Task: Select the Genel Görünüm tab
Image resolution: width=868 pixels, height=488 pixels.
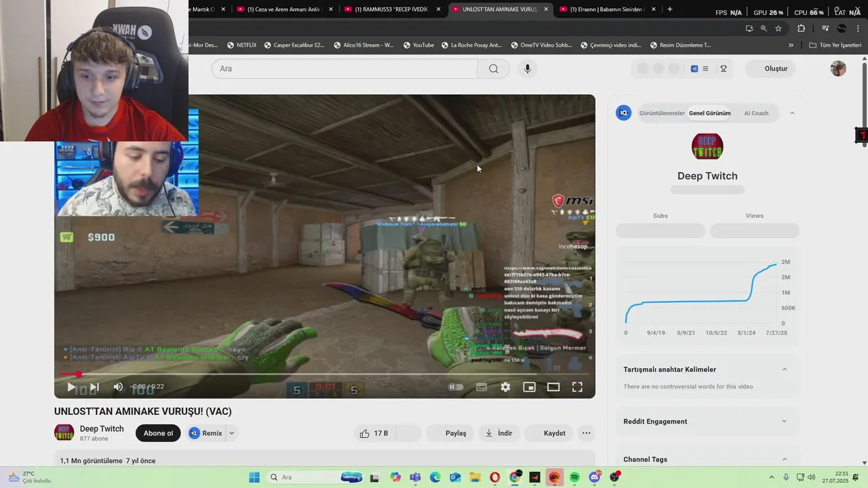Action: tap(709, 113)
